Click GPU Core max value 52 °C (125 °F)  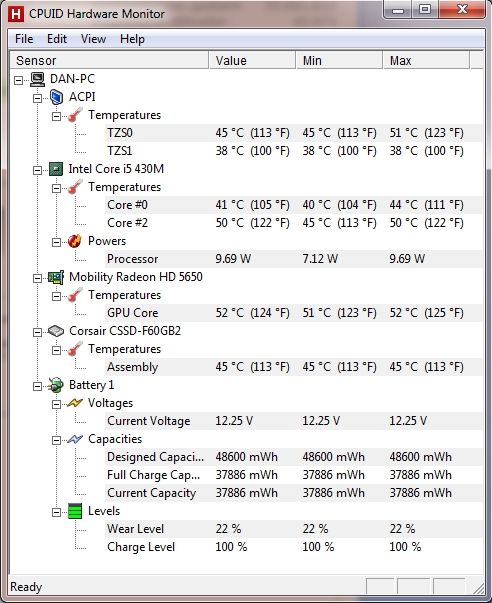pos(427,313)
